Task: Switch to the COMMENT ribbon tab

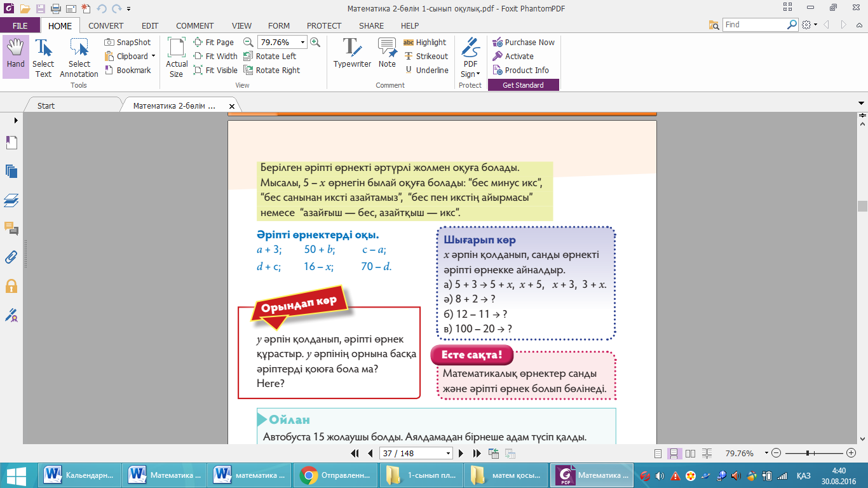Action: [195, 26]
